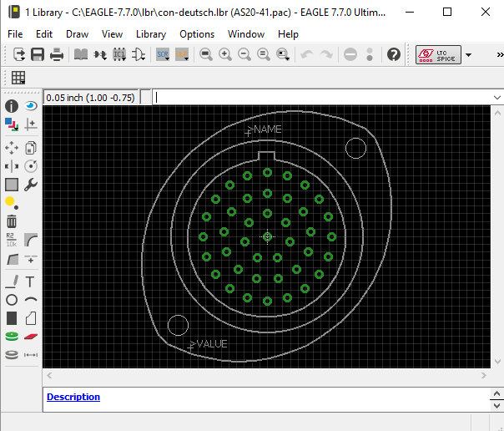Screen dimensions: 504x431
Task: Click the Description link
Action: pyautogui.click(x=73, y=397)
